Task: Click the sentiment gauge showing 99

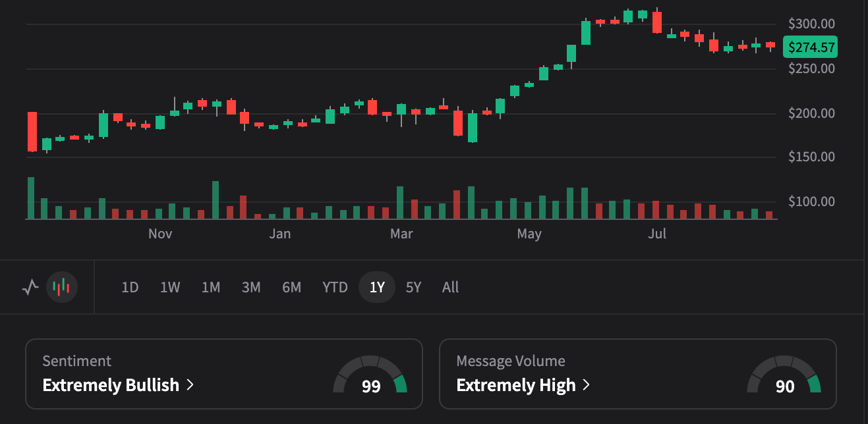Action: pyautogui.click(x=370, y=375)
